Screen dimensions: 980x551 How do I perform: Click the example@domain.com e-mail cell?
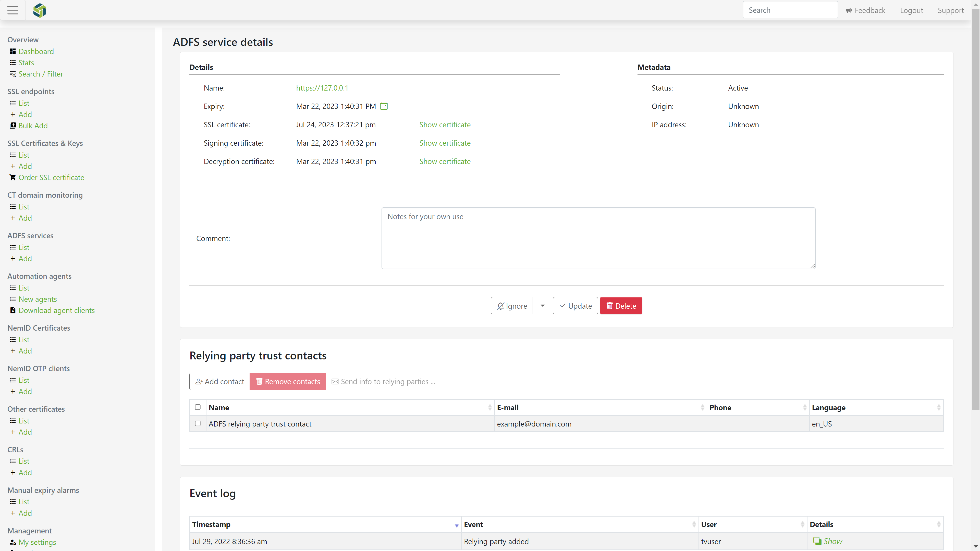tap(601, 424)
